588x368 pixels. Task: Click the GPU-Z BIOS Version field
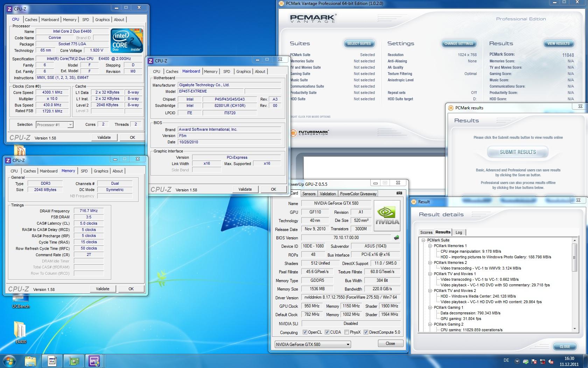click(x=346, y=238)
